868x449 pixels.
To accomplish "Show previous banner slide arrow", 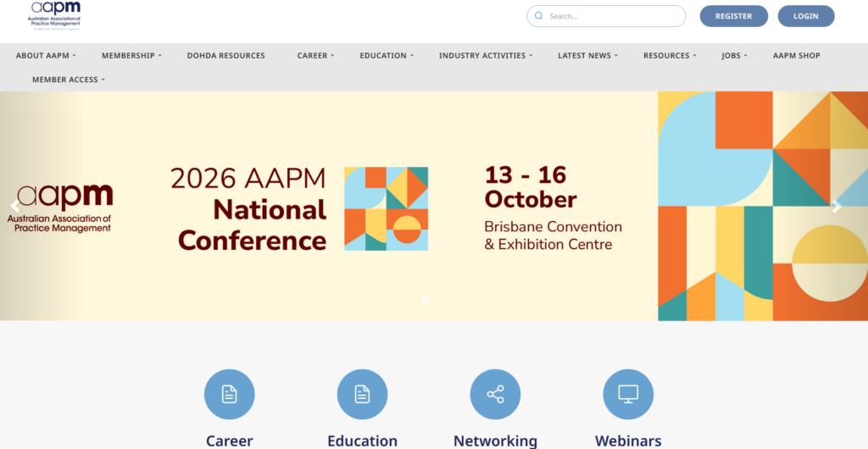I will point(15,206).
